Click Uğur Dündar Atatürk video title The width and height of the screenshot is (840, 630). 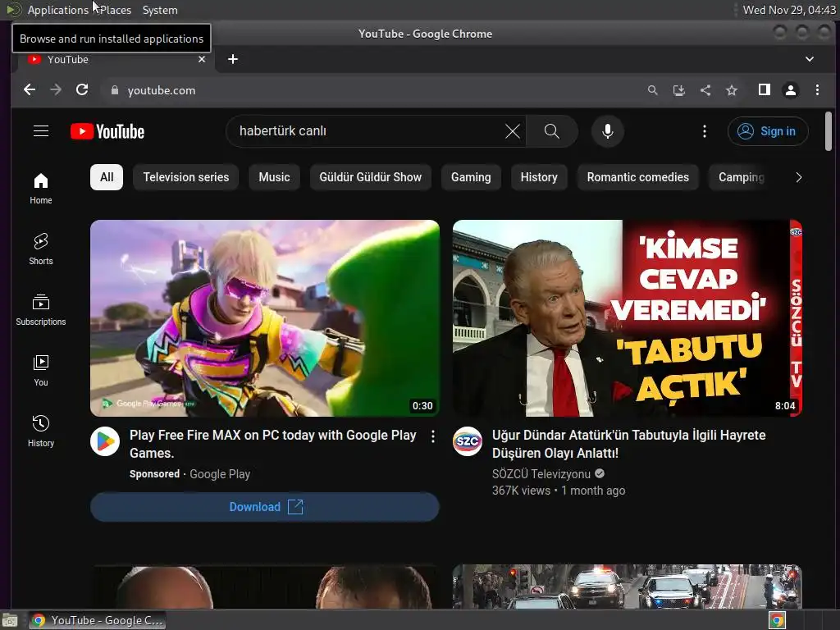[629, 444]
